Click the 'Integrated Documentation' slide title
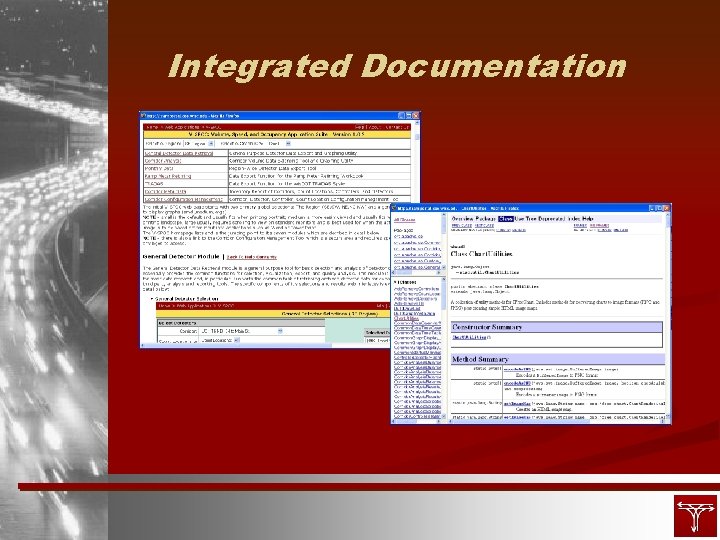Viewport: 720px width, 540px height. [x=398, y=66]
